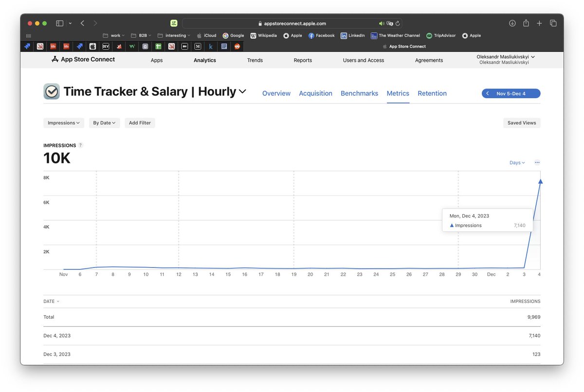Open the Nov 5-Dec 4 date range picker
This screenshot has height=392, width=584.
[511, 93]
